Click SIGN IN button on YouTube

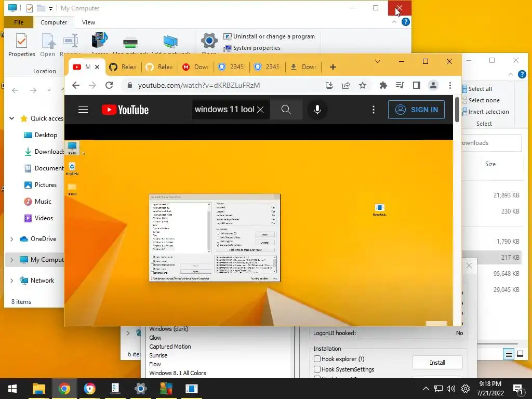click(416, 110)
